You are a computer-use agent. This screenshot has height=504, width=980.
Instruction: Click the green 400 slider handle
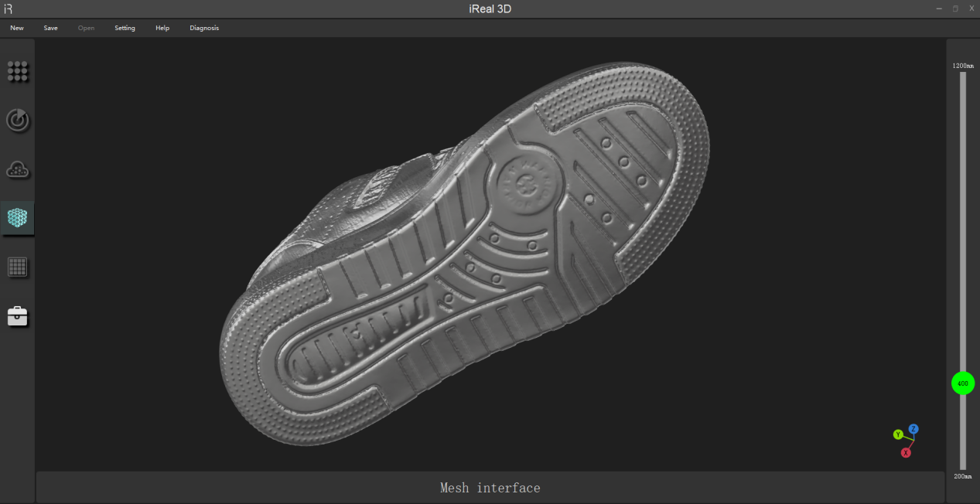[963, 383]
